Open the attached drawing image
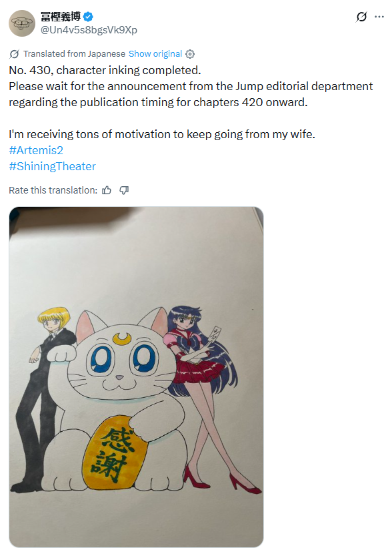 click(136, 377)
